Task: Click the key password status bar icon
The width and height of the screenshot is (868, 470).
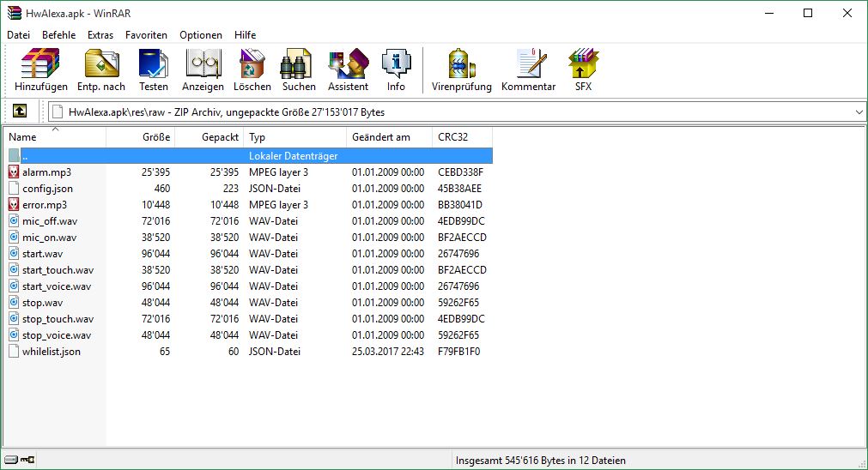Action: tap(27, 460)
